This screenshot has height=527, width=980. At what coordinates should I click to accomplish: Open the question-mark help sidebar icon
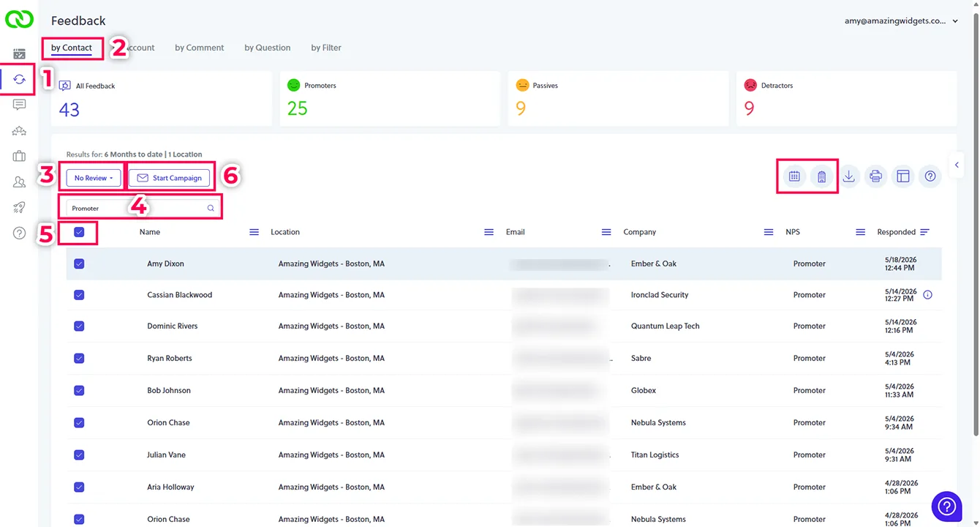click(19, 233)
